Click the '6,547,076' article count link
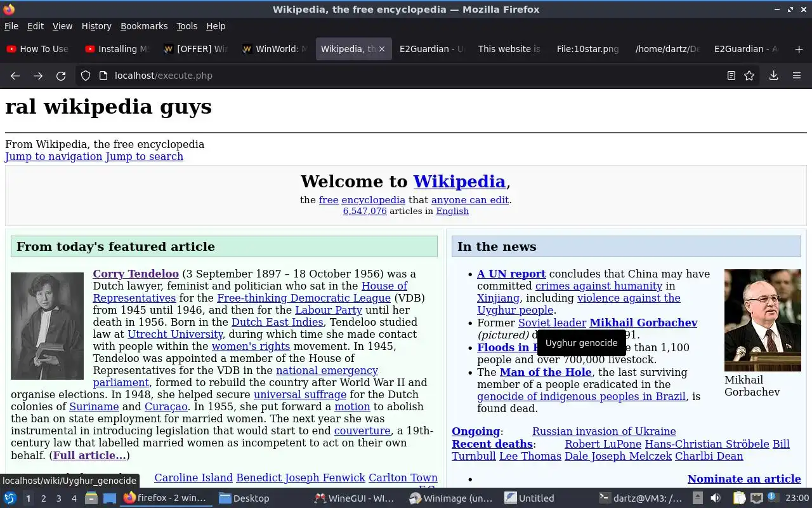The height and width of the screenshot is (508, 812). (x=365, y=211)
